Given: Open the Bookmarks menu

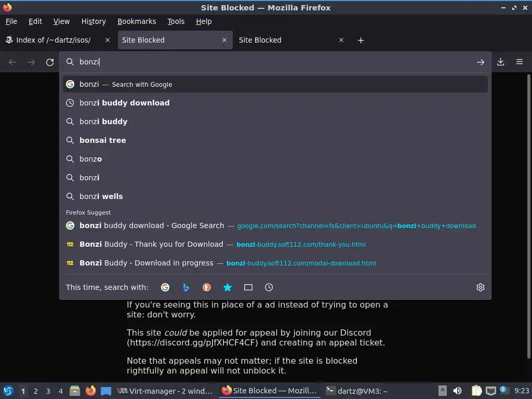Looking at the screenshot, I should pos(137,21).
